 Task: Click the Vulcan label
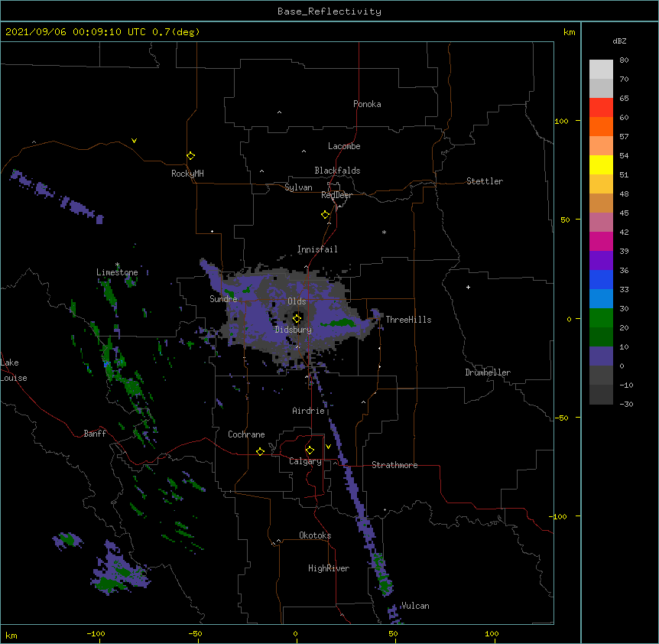tap(415, 606)
